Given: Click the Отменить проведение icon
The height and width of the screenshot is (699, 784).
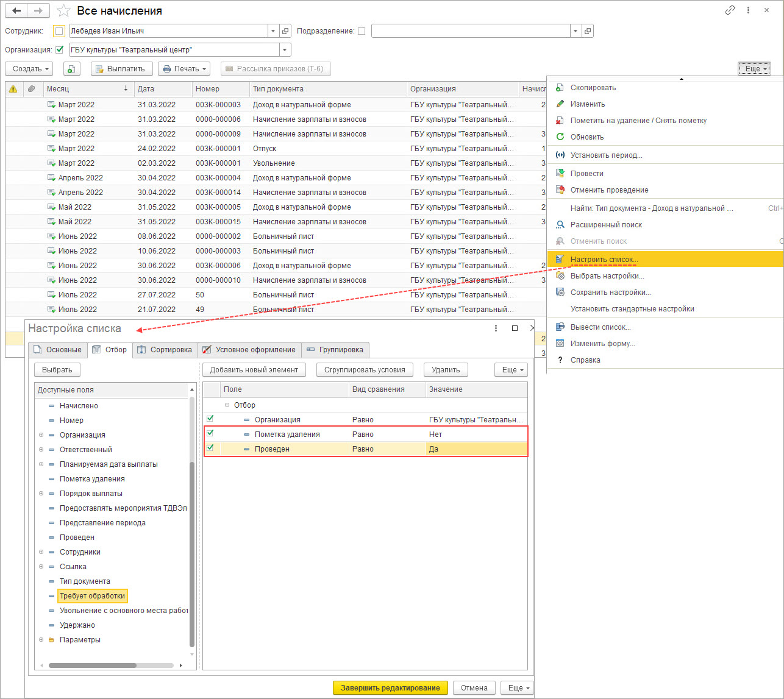Looking at the screenshot, I should coord(560,190).
